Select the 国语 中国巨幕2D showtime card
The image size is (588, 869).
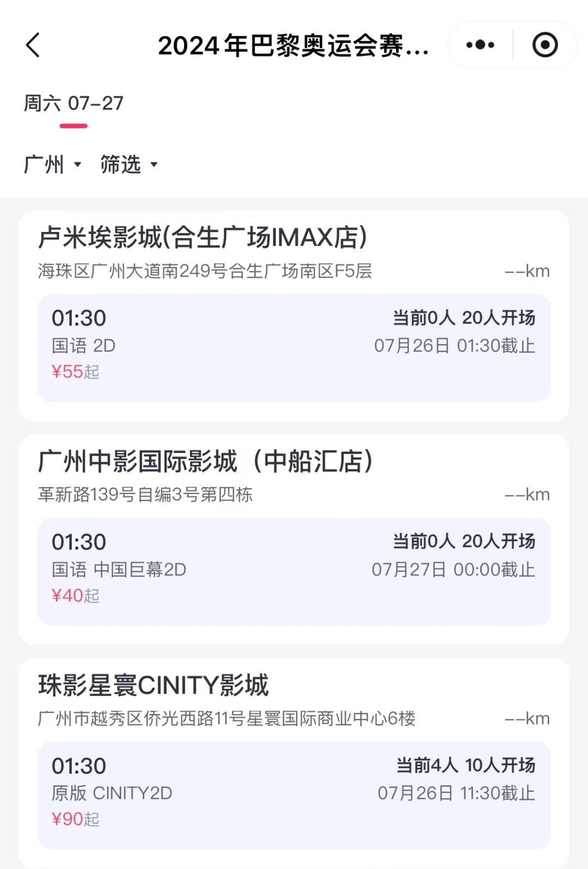(294, 572)
